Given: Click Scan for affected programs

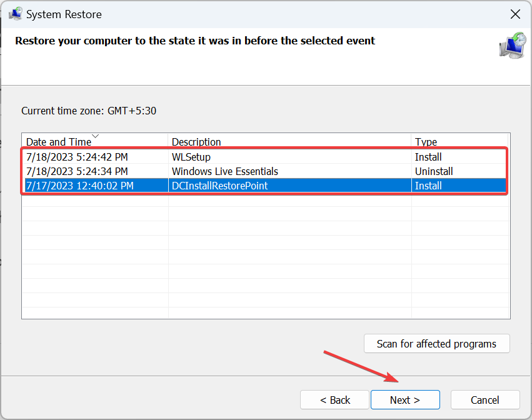Looking at the screenshot, I should coord(436,344).
